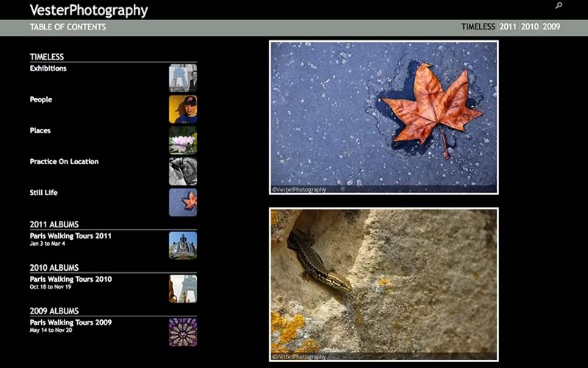Click the Practice On Location thumbnail

182,171
